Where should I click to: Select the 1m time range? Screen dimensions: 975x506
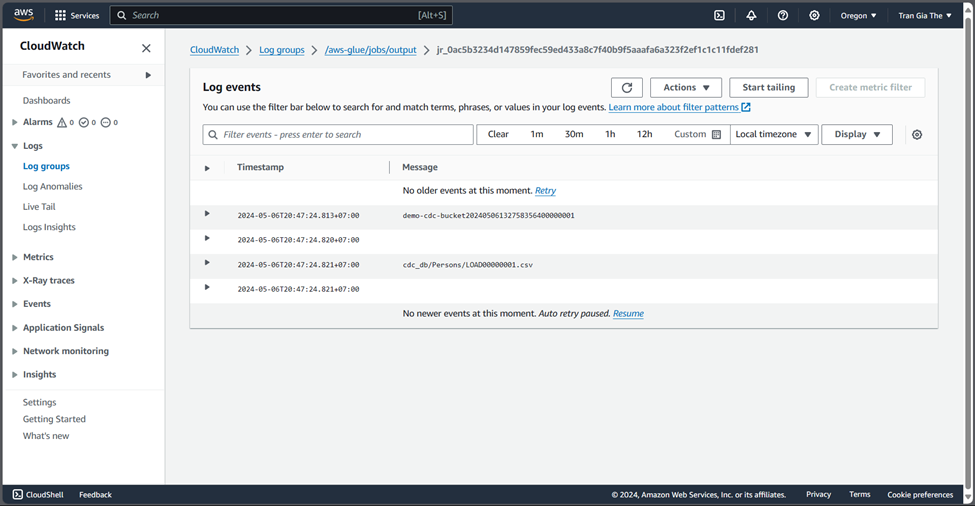[x=537, y=134]
